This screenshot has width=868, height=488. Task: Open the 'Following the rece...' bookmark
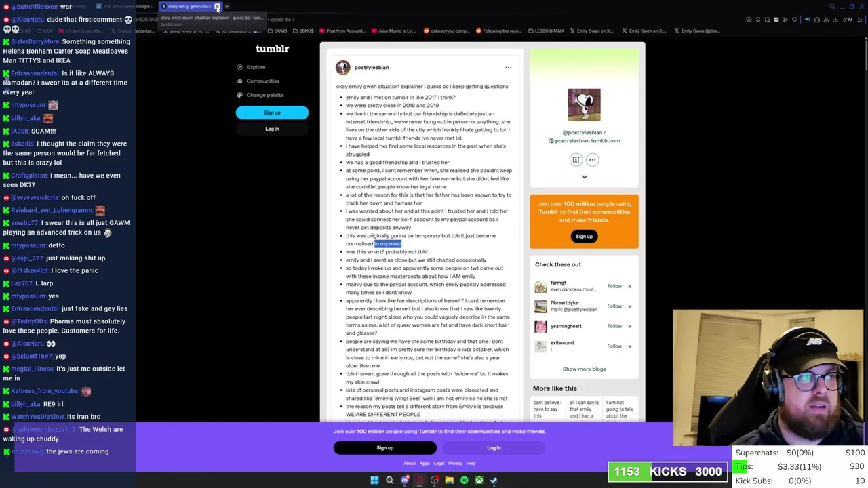pos(499,30)
